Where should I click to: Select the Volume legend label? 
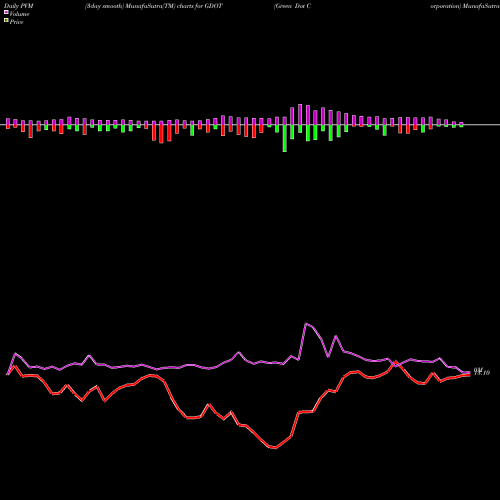[19, 14]
